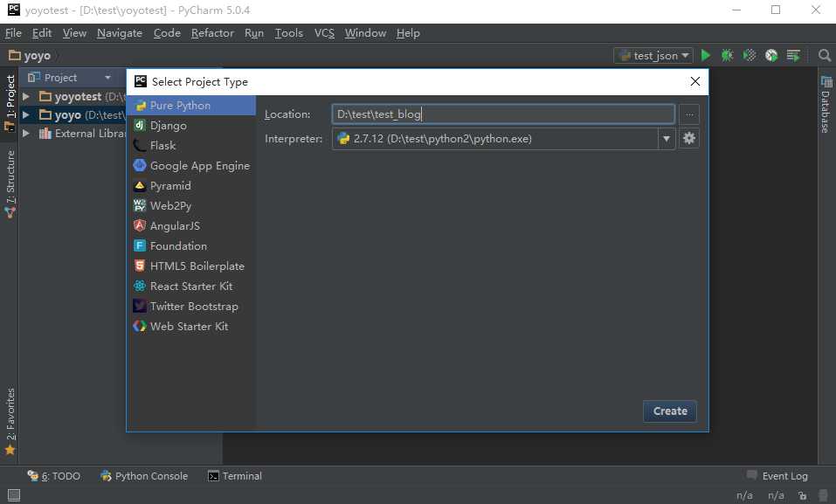Click the profile/concurrency diagram toolbar icon
This screenshot has width=836, height=504.
(x=771, y=56)
